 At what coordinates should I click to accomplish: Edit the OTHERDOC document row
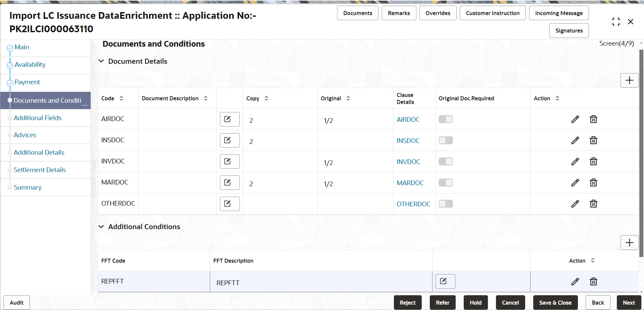(x=575, y=204)
